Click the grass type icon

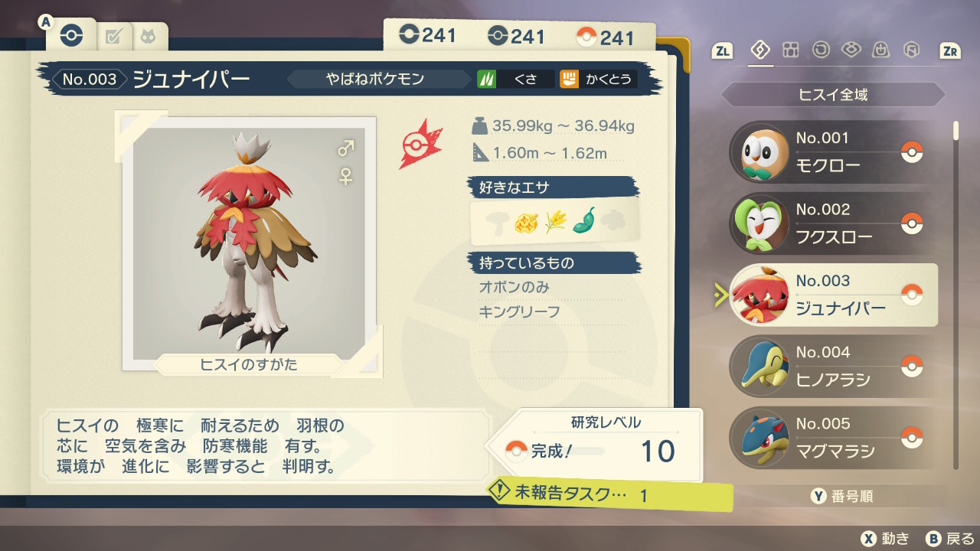tap(487, 79)
